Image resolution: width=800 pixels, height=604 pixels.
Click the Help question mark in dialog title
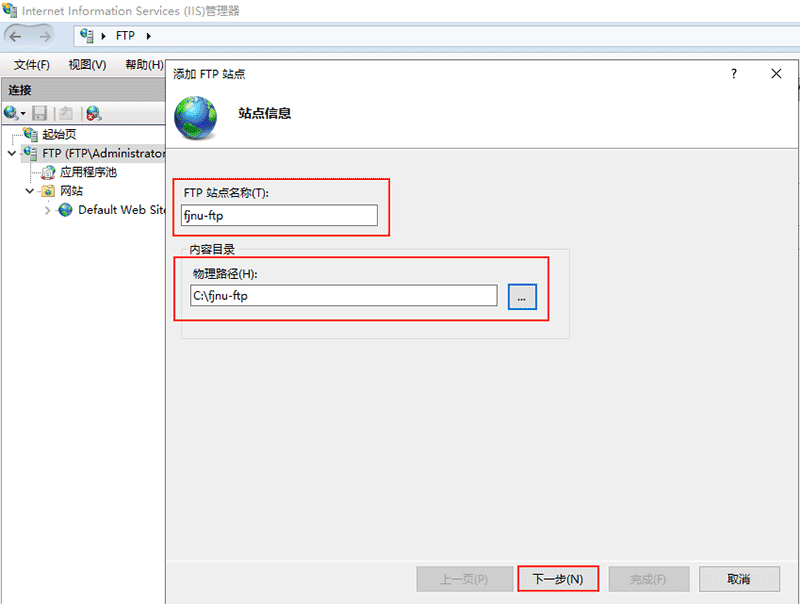coord(734,74)
